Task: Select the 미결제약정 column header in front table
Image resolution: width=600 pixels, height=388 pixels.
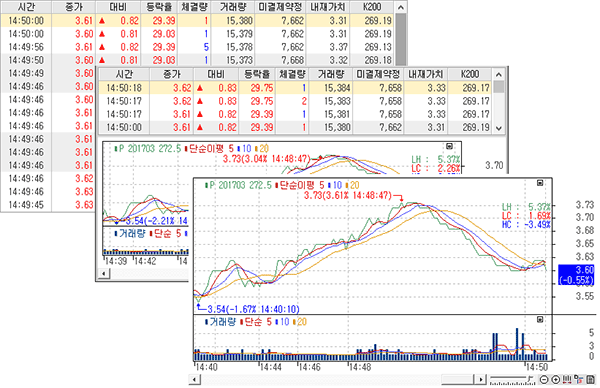Action: click(x=378, y=74)
